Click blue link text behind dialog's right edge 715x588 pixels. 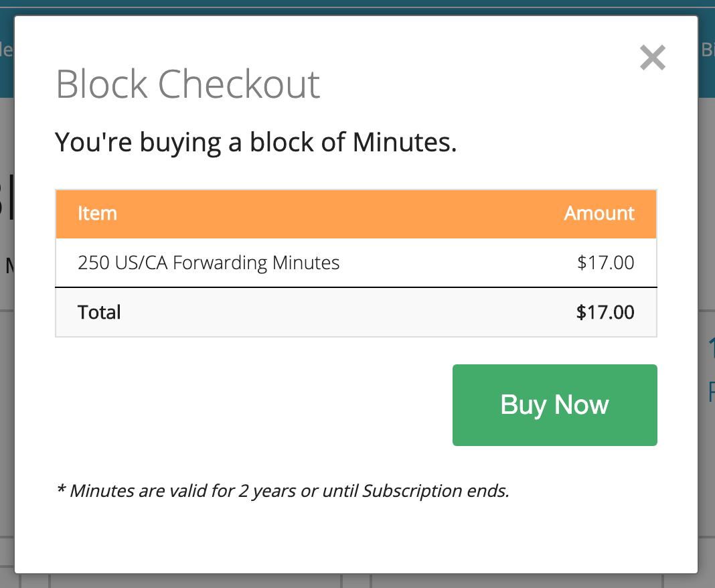[710, 392]
